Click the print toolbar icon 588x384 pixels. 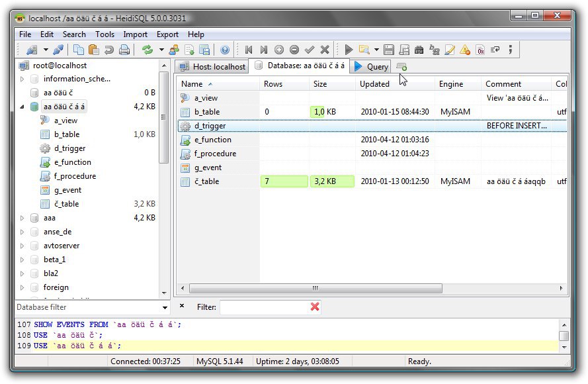click(124, 50)
